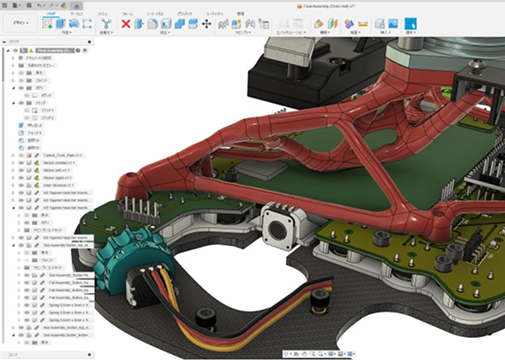Switch to the Utilities tab
The width and height of the screenshot is (505, 360).
point(215,14)
